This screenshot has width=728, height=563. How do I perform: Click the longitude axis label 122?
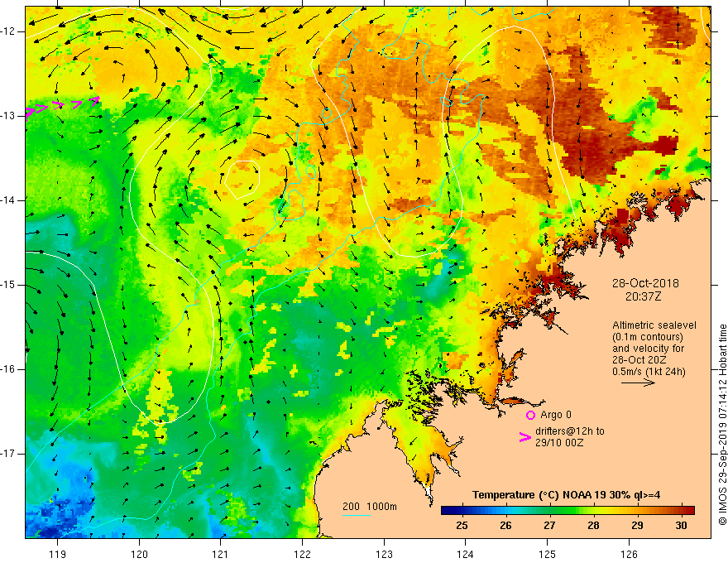point(302,555)
